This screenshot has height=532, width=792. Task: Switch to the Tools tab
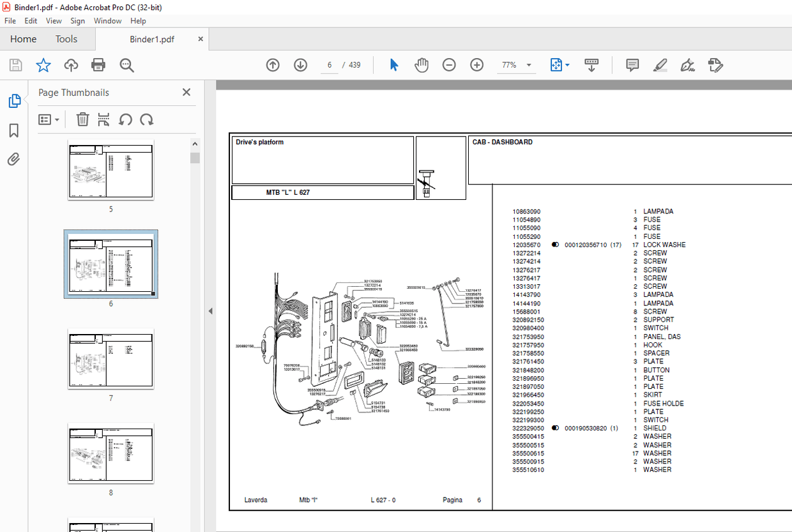click(x=66, y=39)
